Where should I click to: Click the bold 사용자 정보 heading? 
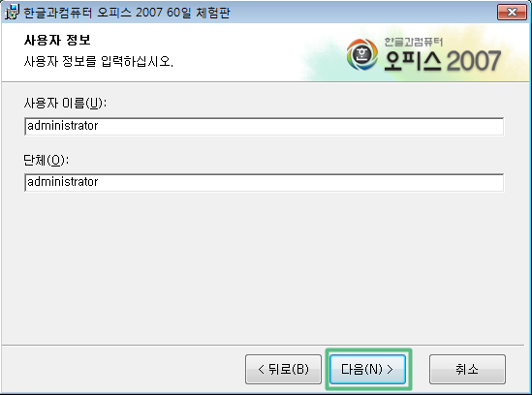(57, 41)
